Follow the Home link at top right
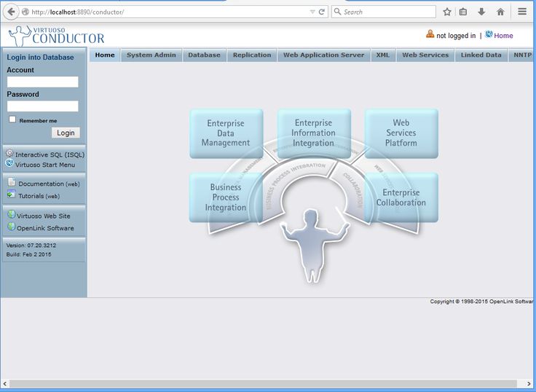This screenshot has height=392, width=536. [x=503, y=36]
